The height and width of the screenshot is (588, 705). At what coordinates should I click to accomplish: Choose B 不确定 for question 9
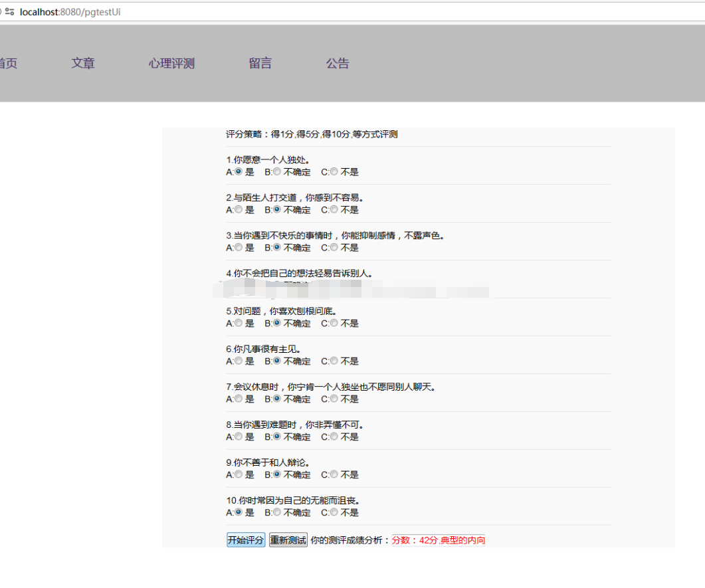277,474
